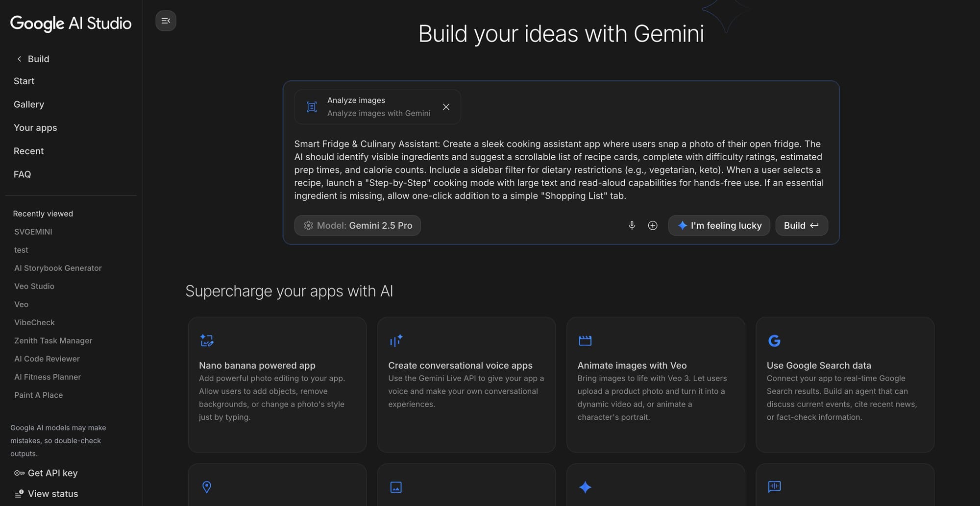Image resolution: width=980 pixels, height=506 pixels.
Task: Collapse the left sidebar panel
Action: tap(166, 21)
